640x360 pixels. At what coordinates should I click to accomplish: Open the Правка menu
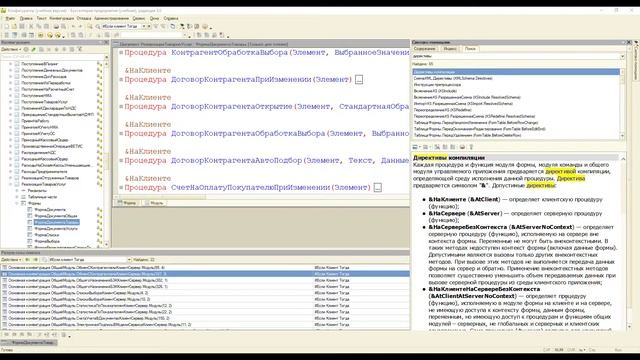[26, 18]
